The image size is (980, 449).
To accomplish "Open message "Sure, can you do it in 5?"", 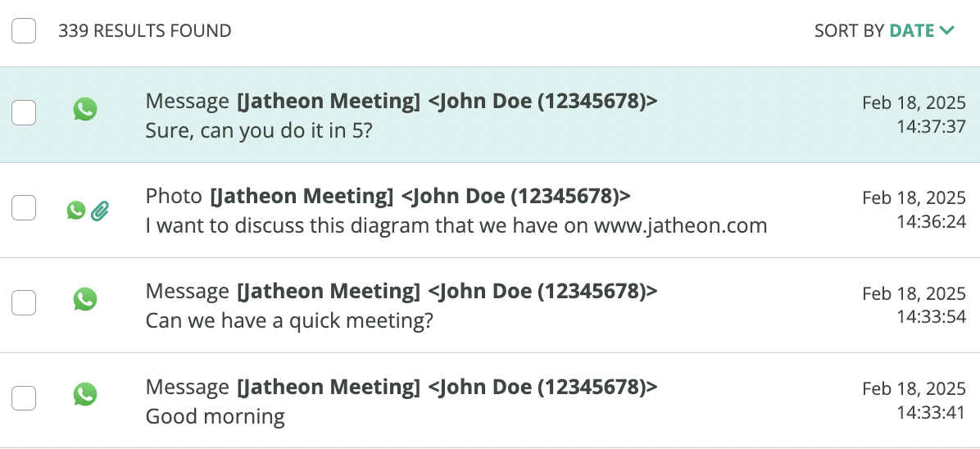I will [490, 115].
